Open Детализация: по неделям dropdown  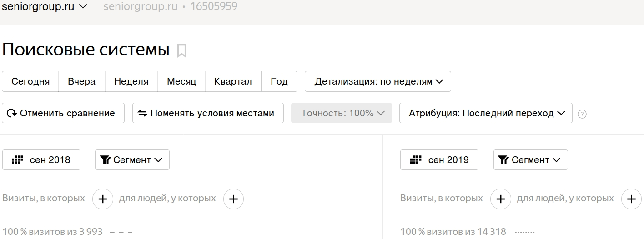click(x=378, y=82)
